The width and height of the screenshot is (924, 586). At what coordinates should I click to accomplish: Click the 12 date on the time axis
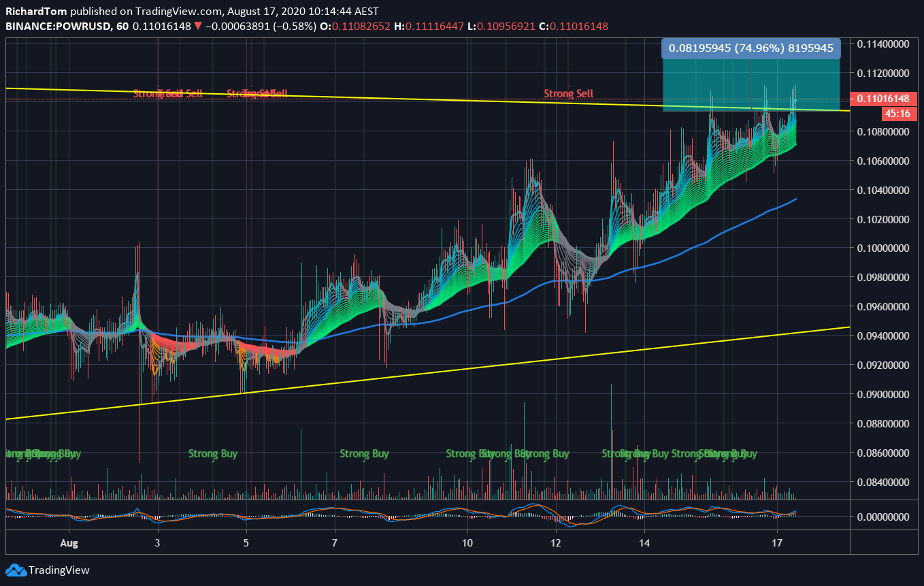556,543
